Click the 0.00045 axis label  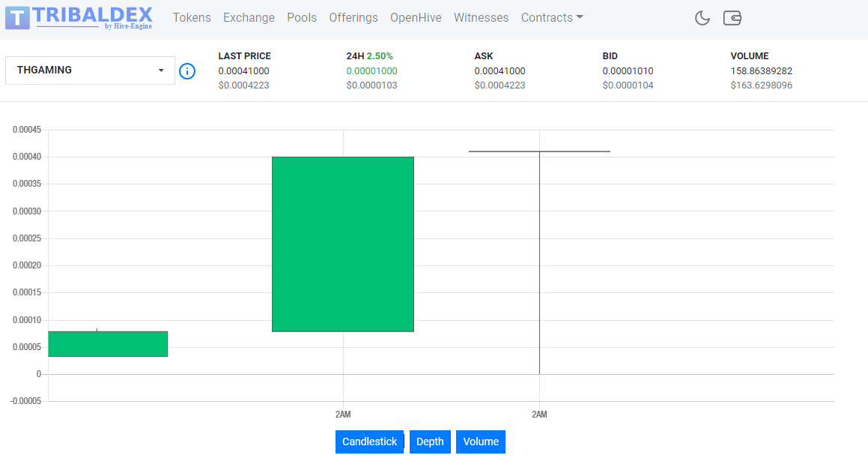(x=26, y=130)
